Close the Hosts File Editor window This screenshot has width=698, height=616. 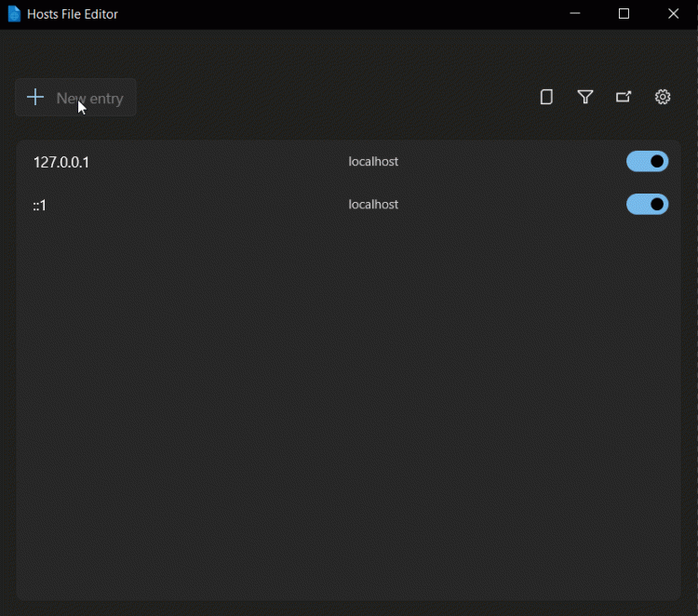pyautogui.click(x=673, y=14)
